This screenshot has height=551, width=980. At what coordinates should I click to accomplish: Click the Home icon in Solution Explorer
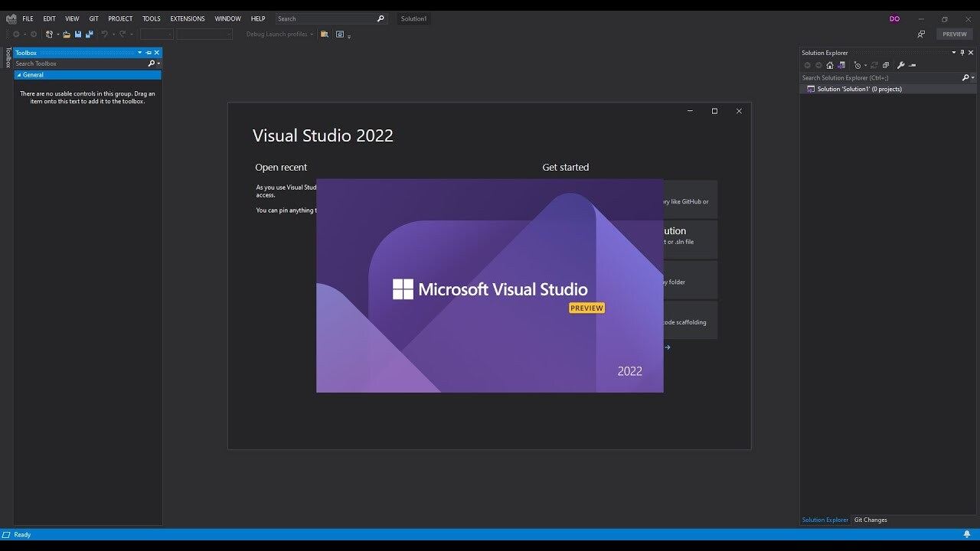point(829,65)
